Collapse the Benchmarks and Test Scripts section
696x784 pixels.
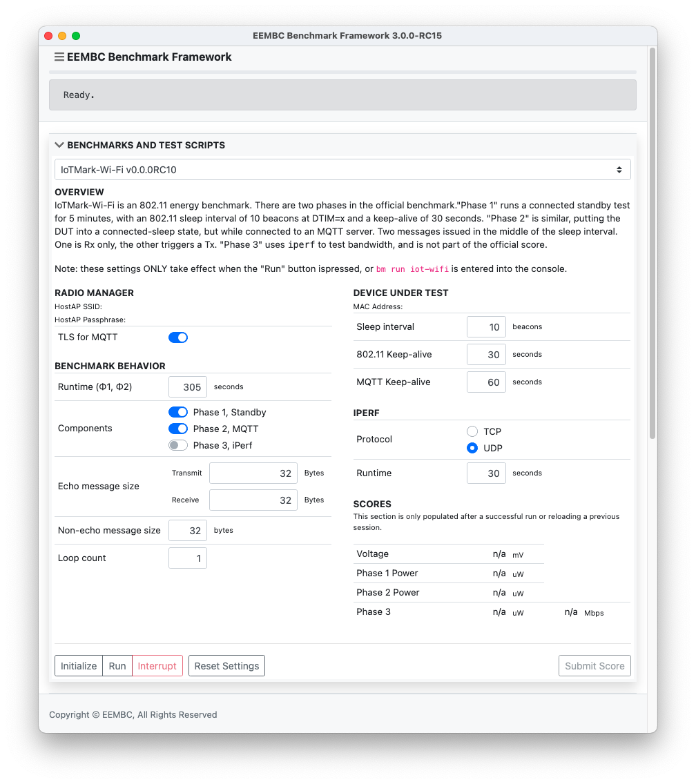59,145
